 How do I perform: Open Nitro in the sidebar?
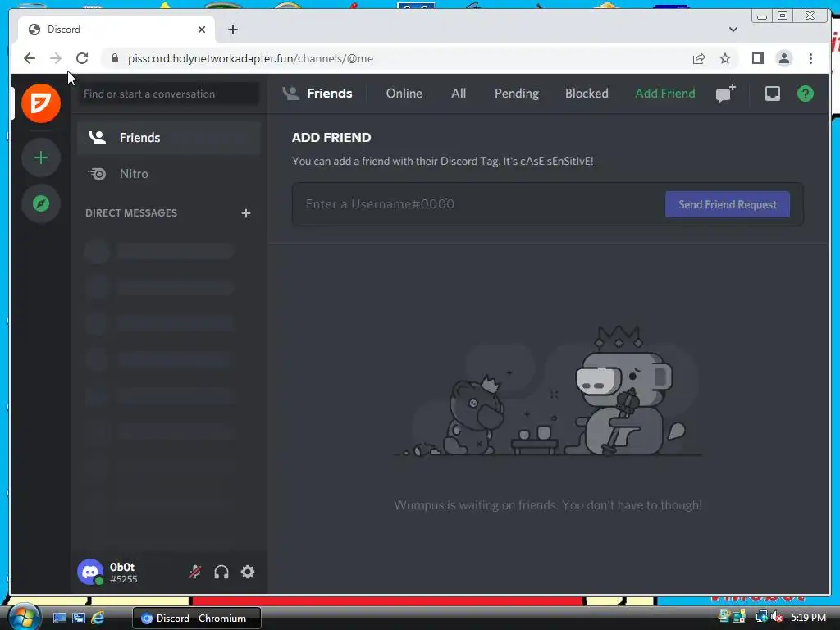[x=169, y=174]
